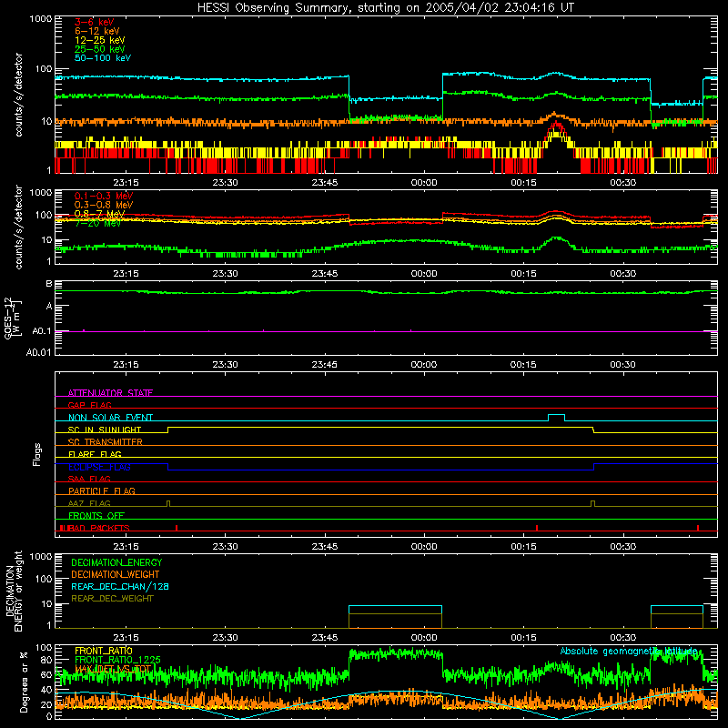The image size is (728, 728).
Task: Select the ATTENUATOR_STATE flag label
Action: coord(110,393)
